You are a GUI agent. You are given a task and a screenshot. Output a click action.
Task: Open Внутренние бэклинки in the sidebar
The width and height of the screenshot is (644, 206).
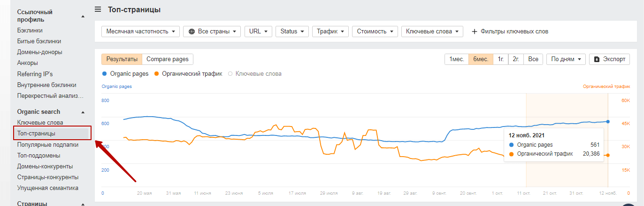click(x=46, y=85)
